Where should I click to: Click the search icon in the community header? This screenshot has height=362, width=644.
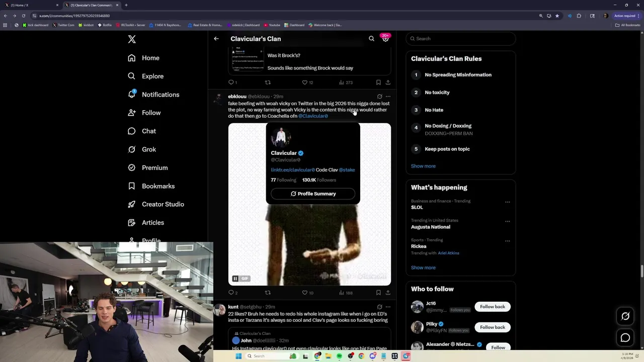tap(371, 39)
